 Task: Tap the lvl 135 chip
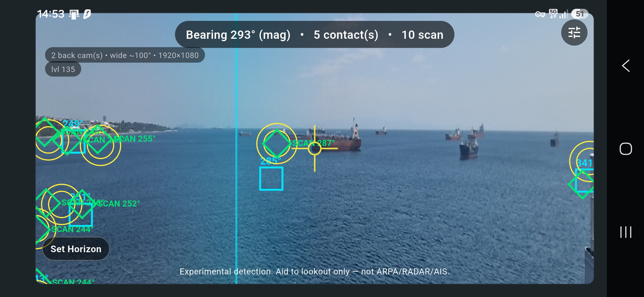[x=63, y=69]
